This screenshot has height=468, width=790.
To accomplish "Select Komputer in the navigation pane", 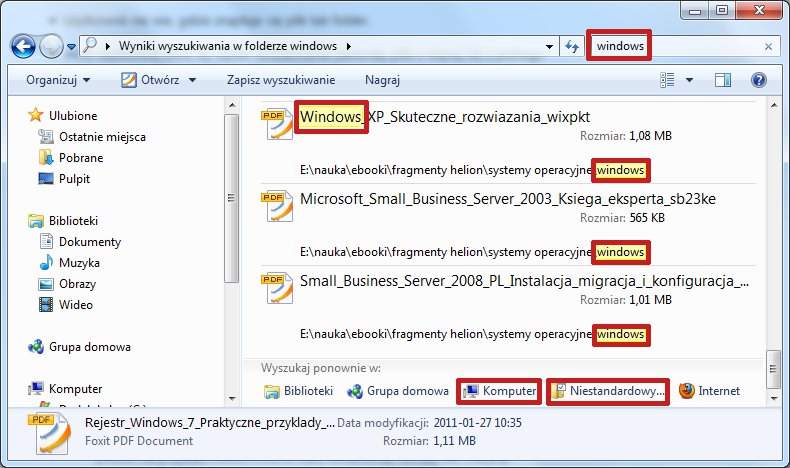I will [x=76, y=389].
